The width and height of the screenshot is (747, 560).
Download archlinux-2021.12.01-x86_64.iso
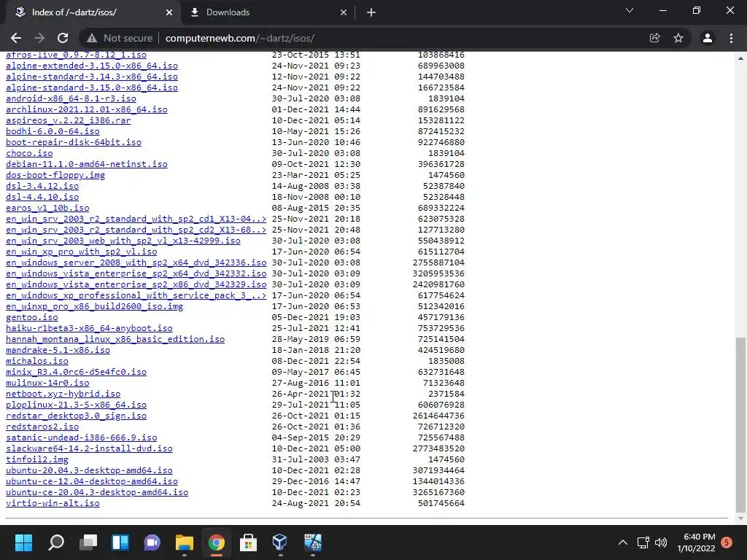point(87,109)
